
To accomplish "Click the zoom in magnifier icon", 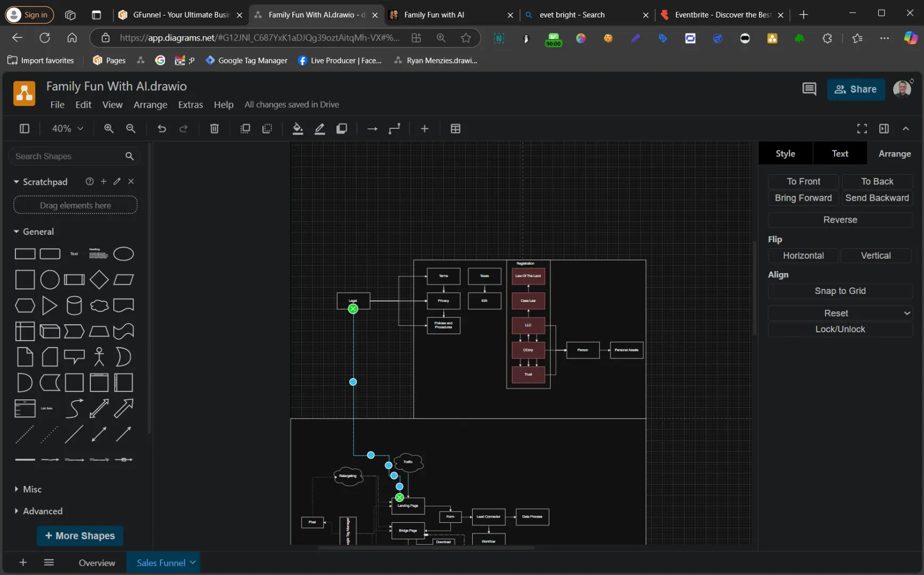I will (109, 128).
